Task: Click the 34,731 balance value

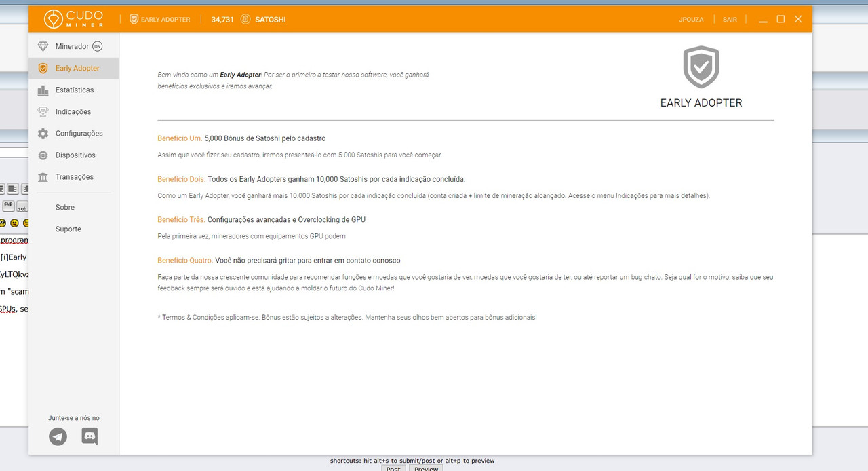Action: point(222,20)
